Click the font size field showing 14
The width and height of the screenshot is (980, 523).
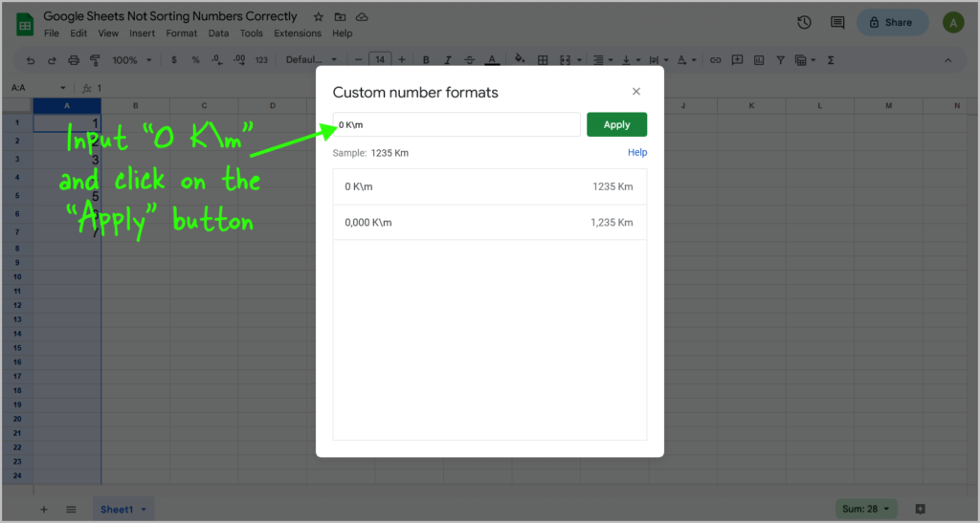380,60
